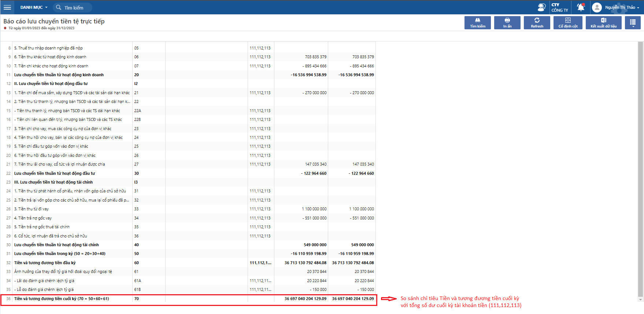
Task: Click the customer support headset icon
Action: (541, 7)
